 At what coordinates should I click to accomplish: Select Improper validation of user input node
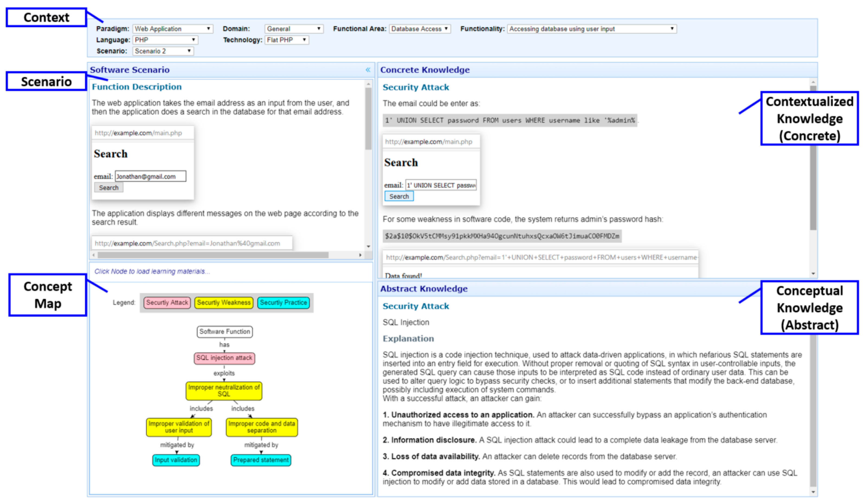coord(179,427)
